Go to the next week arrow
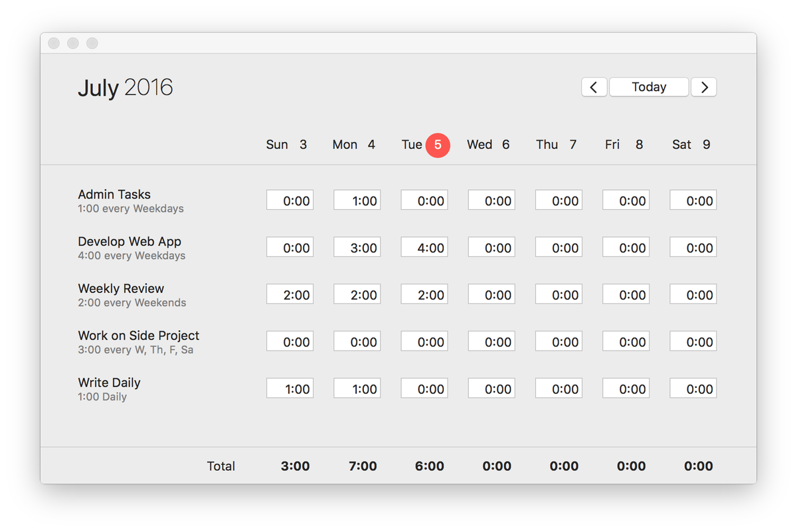 click(704, 87)
